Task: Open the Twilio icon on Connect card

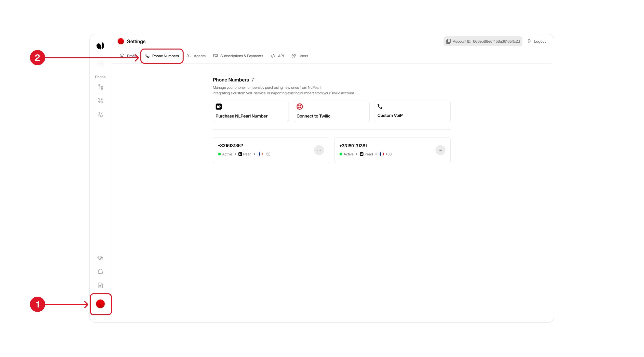Action: [300, 106]
